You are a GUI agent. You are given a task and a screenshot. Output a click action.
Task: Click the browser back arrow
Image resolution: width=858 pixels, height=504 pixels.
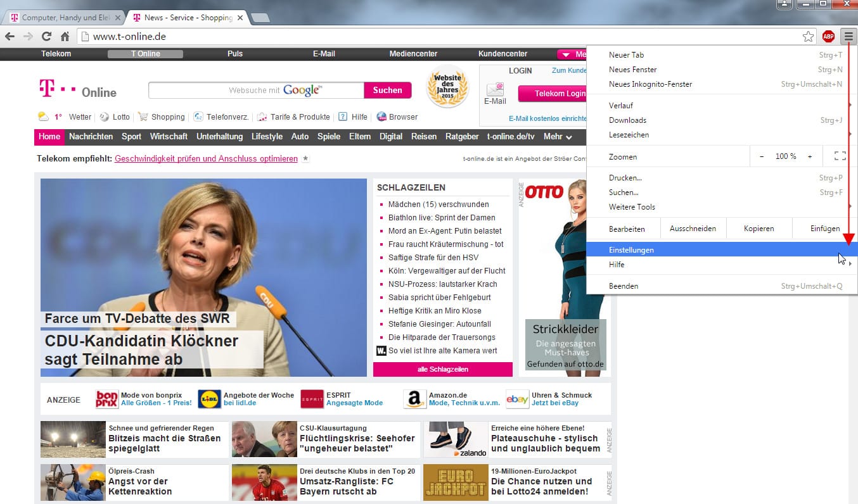coord(10,36)
